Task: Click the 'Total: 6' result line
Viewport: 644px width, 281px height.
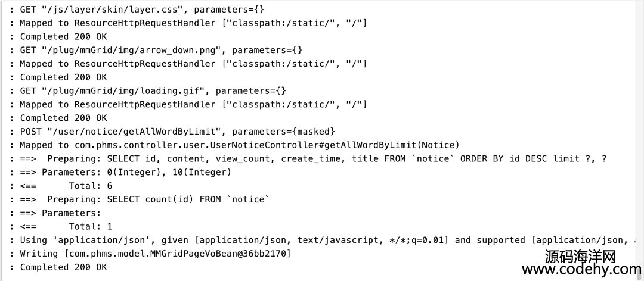Action: [x=61, y=186]
